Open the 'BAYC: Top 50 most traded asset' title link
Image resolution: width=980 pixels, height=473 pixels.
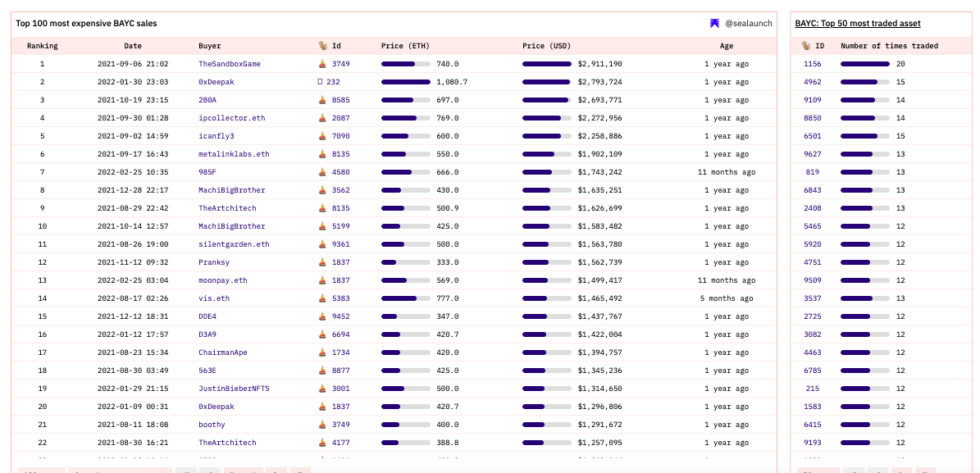(x=857, y=24)
